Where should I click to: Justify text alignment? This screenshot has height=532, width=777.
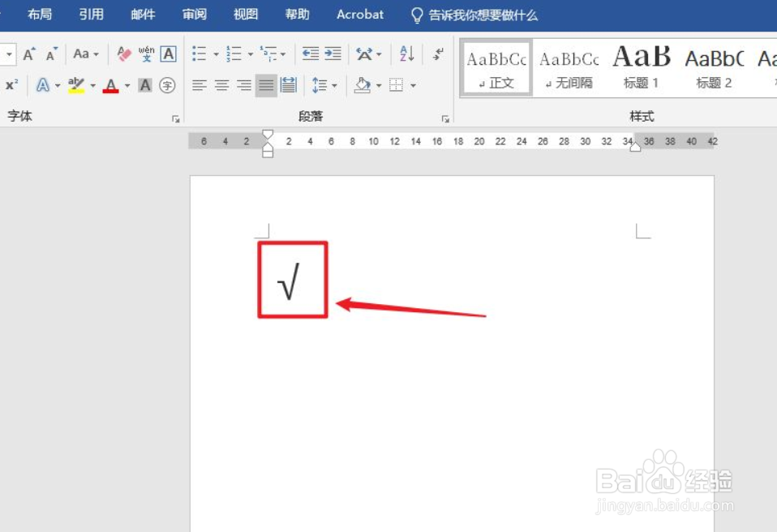click(266, 85)
